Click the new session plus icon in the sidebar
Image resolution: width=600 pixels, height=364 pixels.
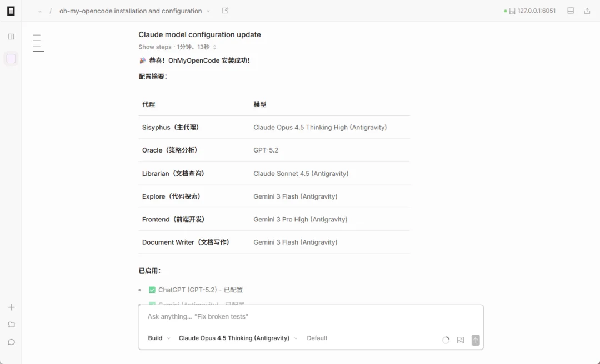11,307
